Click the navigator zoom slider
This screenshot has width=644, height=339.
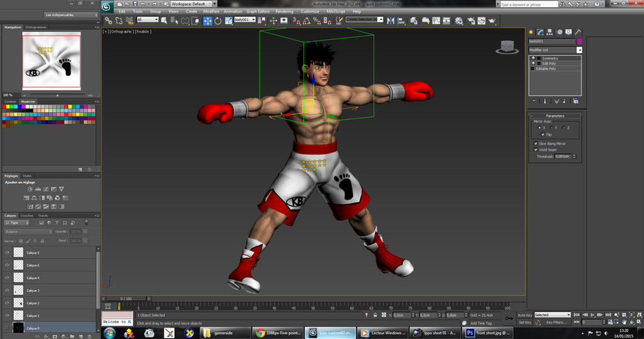click(x=57, y=95)
